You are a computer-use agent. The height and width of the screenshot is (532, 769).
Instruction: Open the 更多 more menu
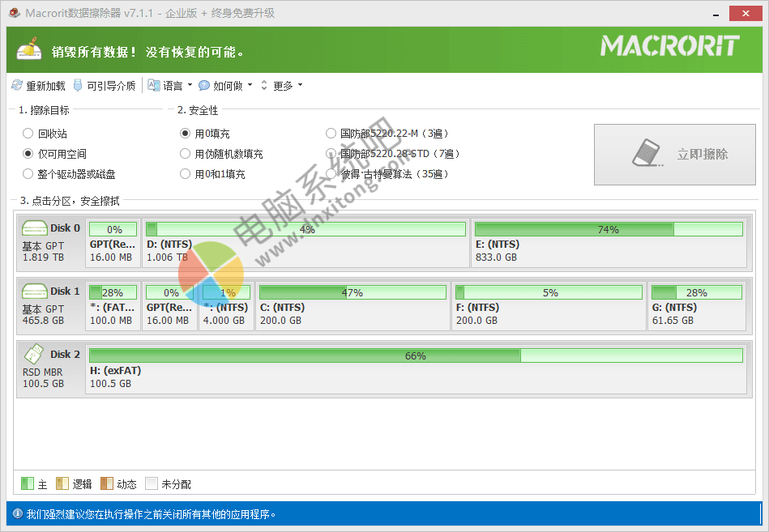pyautogui.click(x=283, y=85)
